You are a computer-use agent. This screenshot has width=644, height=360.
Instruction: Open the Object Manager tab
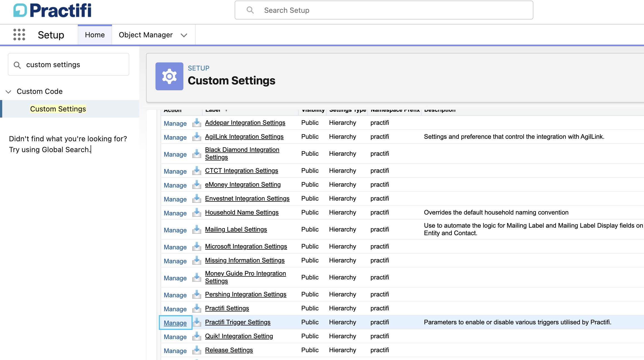[146, 35]
